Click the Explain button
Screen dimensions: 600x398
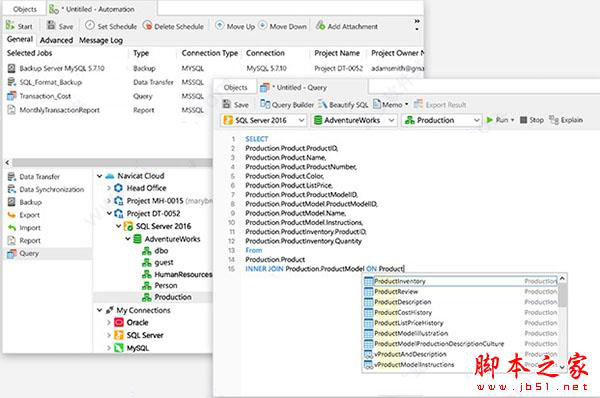(x=566, y=120)
